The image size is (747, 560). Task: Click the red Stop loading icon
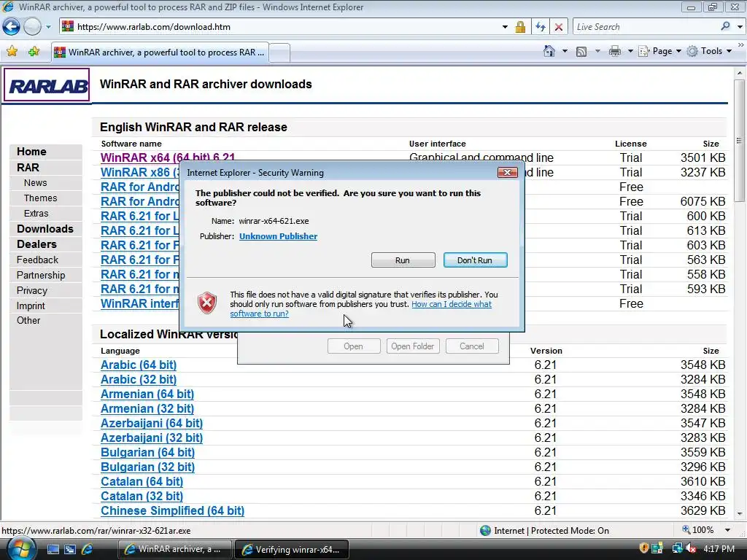tap(559, 27)
